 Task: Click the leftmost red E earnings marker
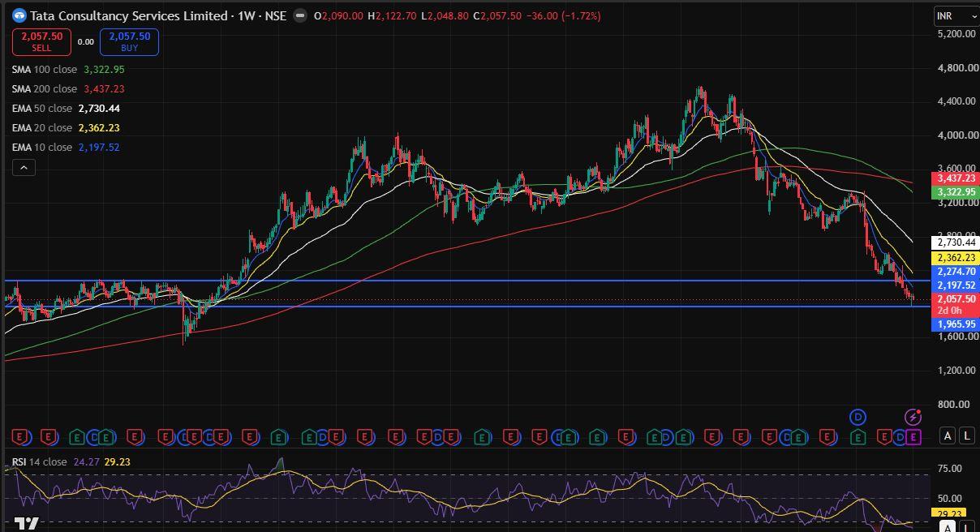21,437
